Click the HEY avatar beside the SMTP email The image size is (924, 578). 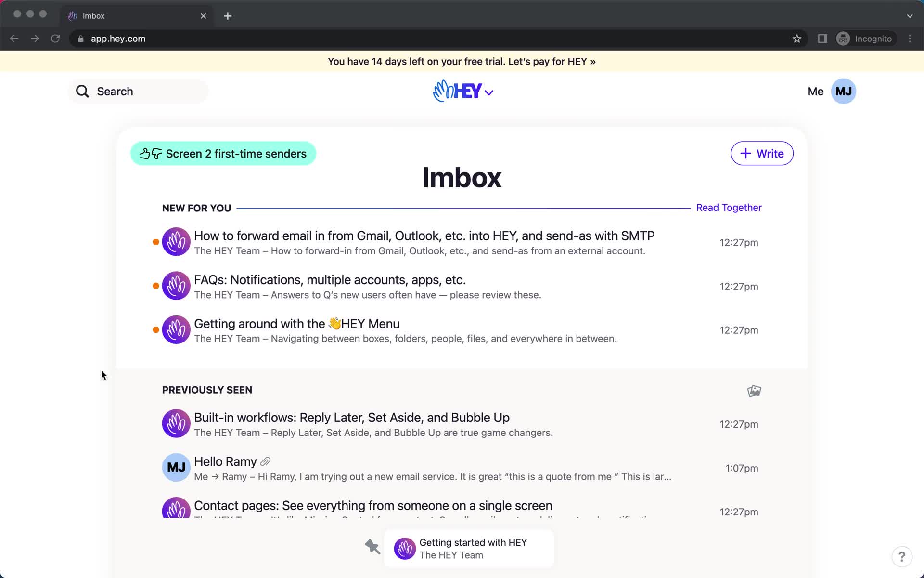click(176, 242)
